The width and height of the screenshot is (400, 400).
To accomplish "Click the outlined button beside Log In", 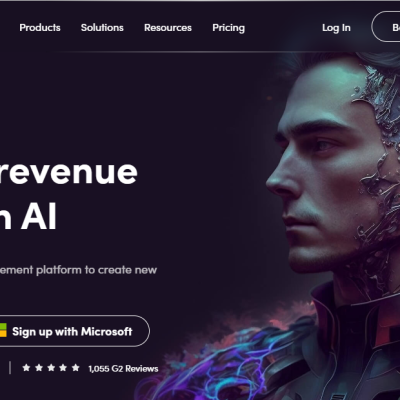I will tap(386, 27).
